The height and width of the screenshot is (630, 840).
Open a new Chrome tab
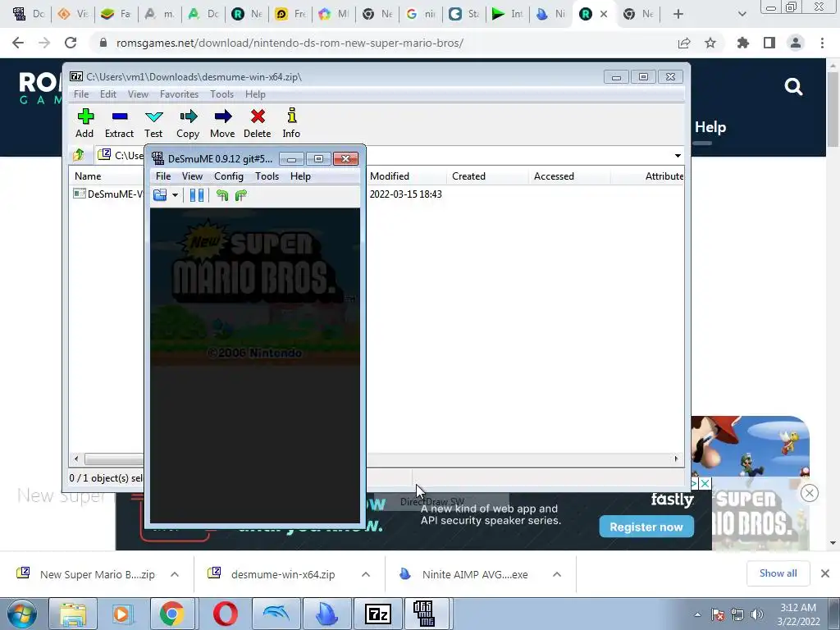click(678, 14)
